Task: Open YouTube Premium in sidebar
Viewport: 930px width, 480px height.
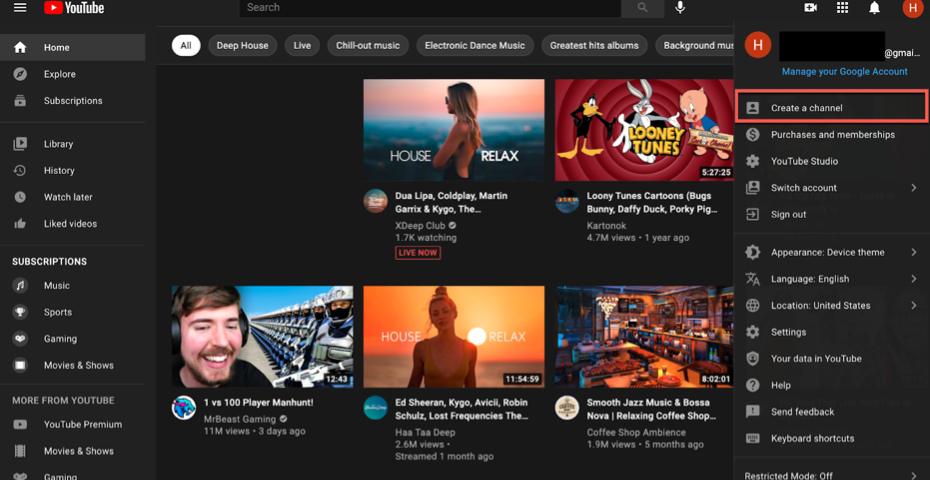Action: (x=72, y=424)
